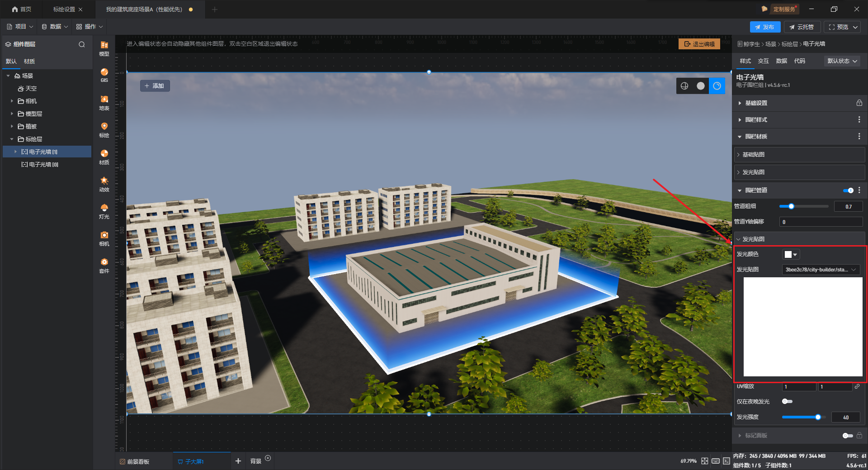Open the console terminal icon

coord(726,461)
